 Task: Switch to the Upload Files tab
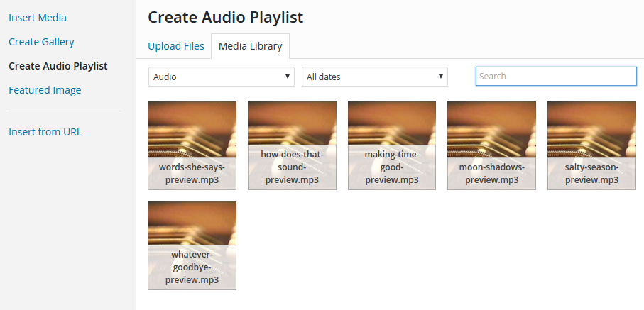click(x=176, y=46)
